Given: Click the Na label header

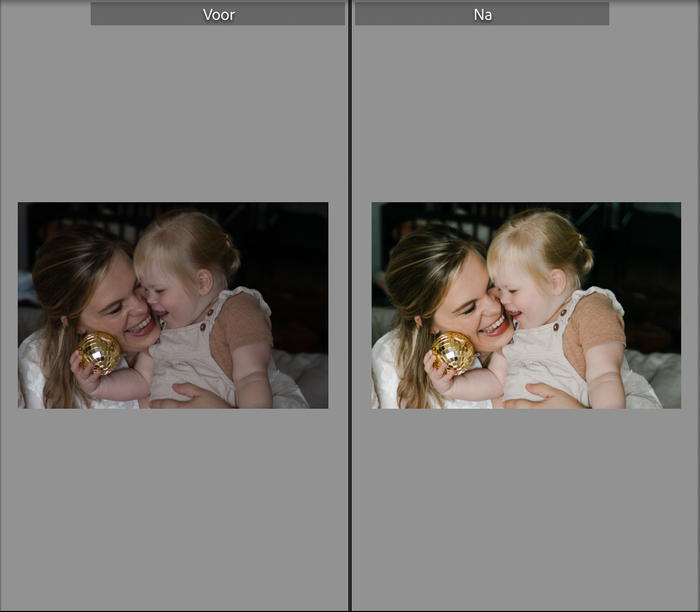Looking at the screenshot, I should pos(482,14).
